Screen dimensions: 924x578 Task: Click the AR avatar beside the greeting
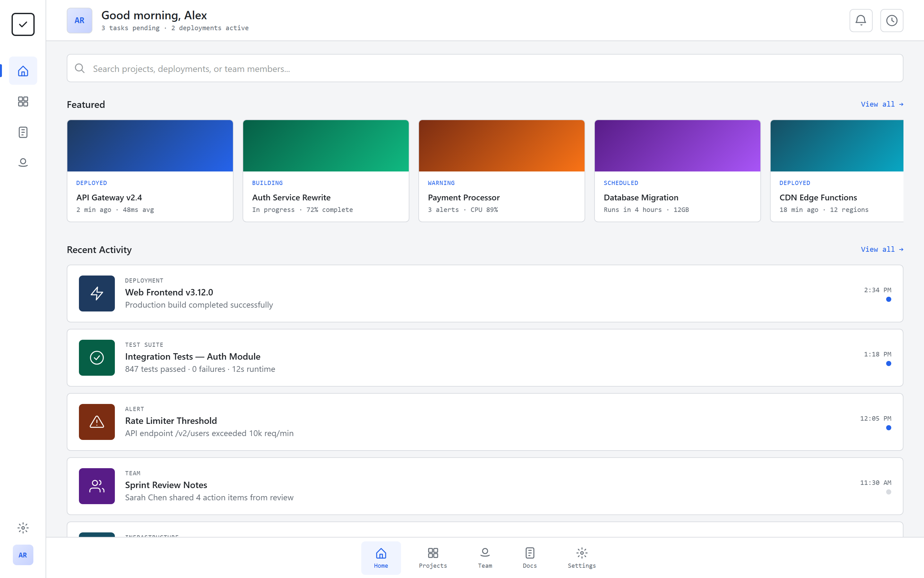tap(80, 20)
